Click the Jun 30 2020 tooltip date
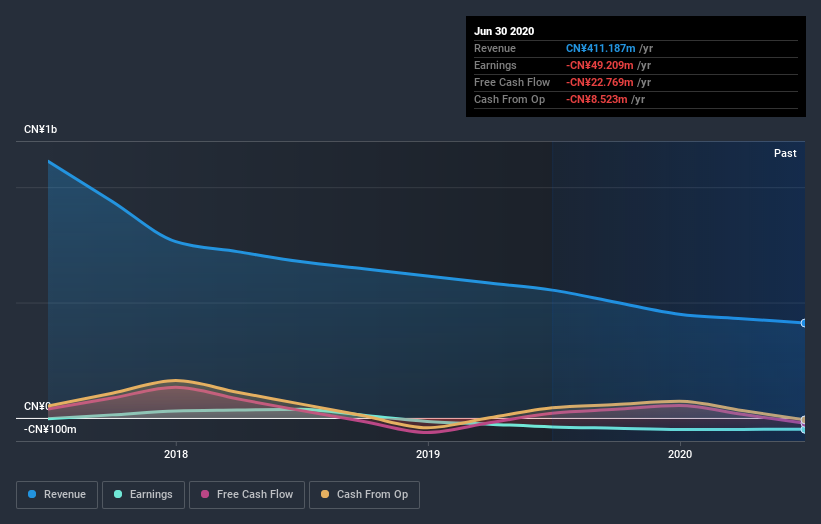 pos(504,31)
